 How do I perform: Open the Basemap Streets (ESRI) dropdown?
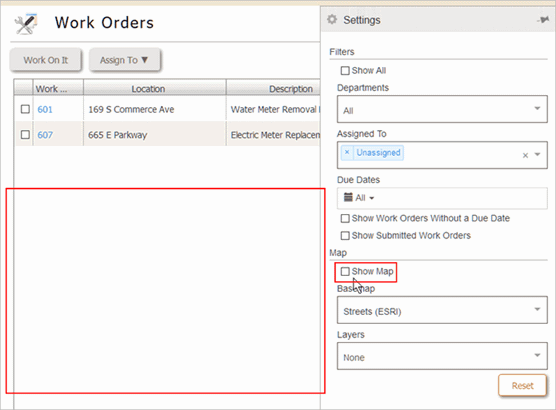tap(442, 310)
